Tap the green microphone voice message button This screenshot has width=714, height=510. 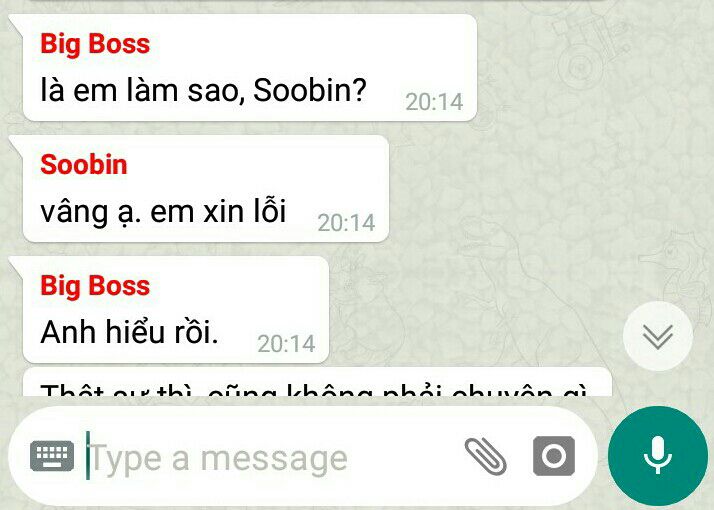click(658, 456)
